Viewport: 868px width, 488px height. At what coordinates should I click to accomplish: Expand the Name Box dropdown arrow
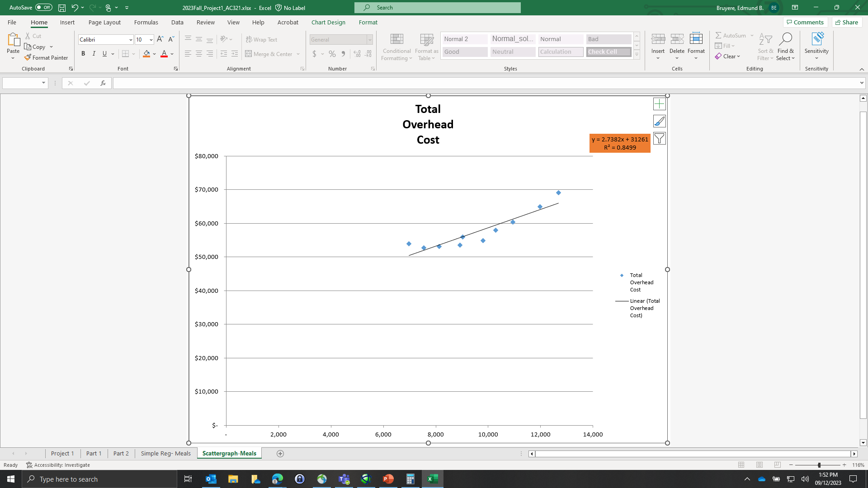tap(43, 83)
